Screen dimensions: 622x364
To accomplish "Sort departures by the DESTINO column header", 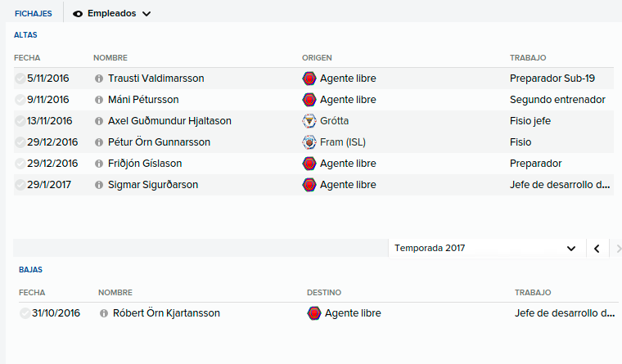I will 324,293.
